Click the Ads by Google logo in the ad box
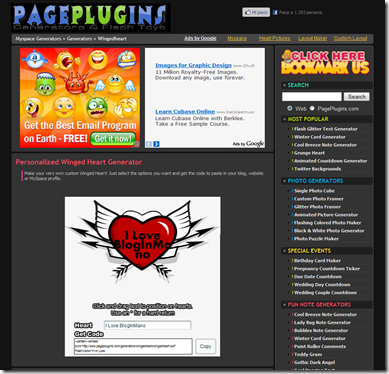 coord(248,144)
